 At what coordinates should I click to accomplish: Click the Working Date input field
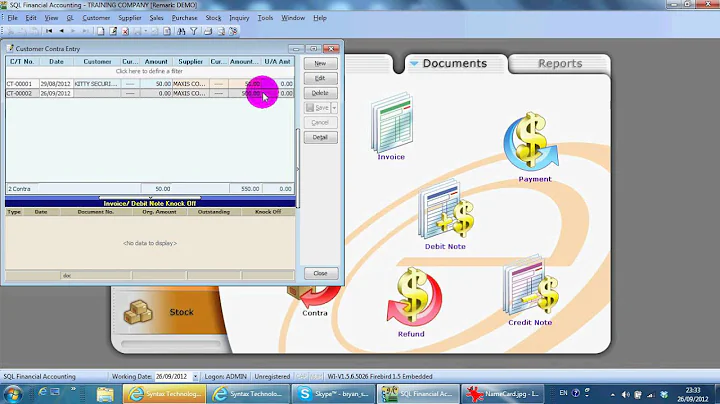[x=173, y=376]
